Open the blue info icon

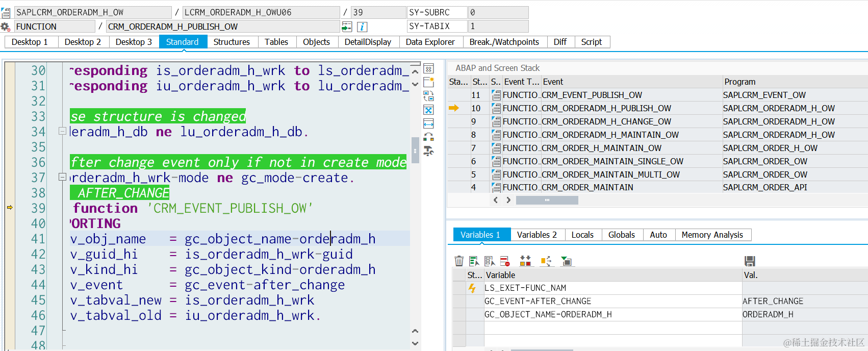(362, 27)
